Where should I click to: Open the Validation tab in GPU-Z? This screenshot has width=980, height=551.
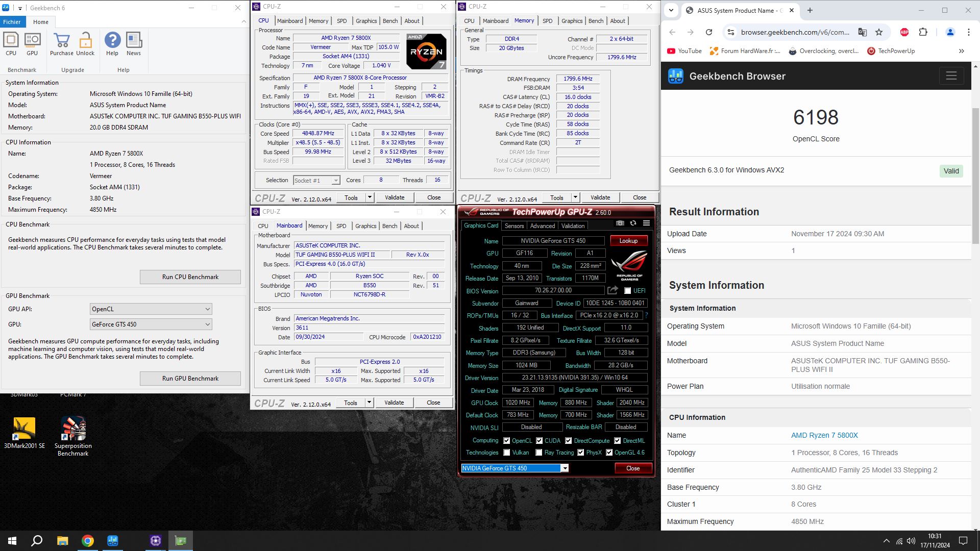(x=573, y=226)
